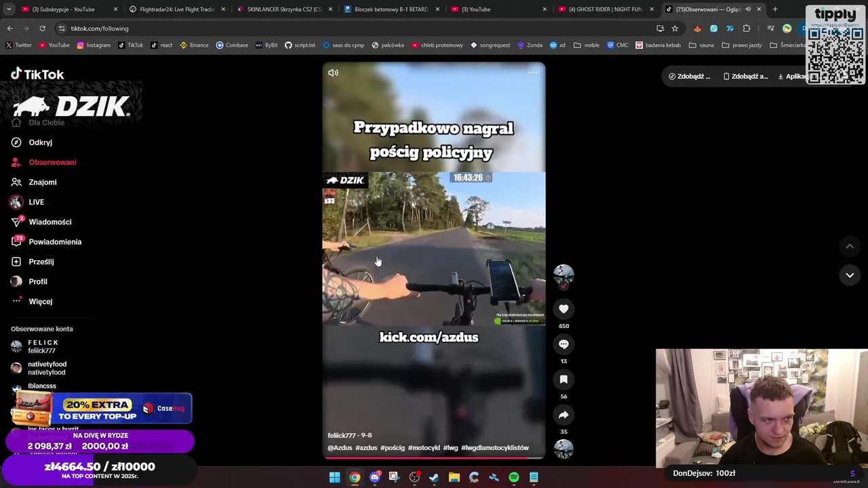Switch to SKINLANCER Skrzynka CS2 tab
This screenshot has width=868, height=488.
click(283, 9)
